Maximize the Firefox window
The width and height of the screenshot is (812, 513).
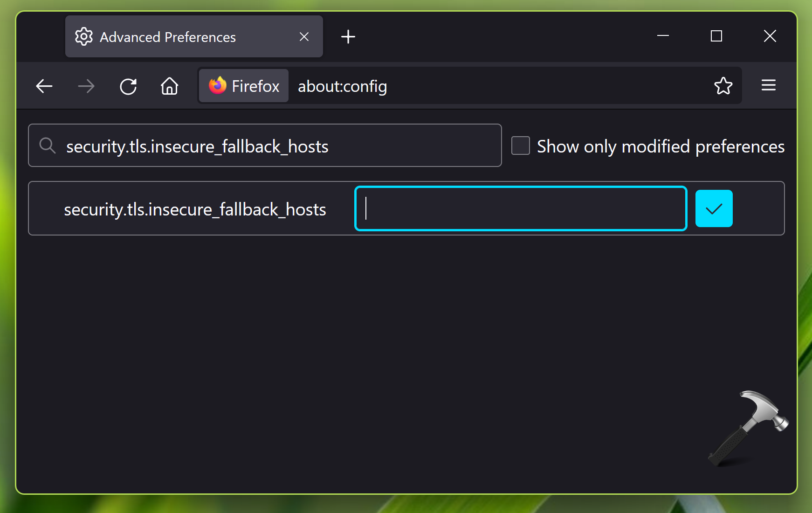tap(716, 36)
